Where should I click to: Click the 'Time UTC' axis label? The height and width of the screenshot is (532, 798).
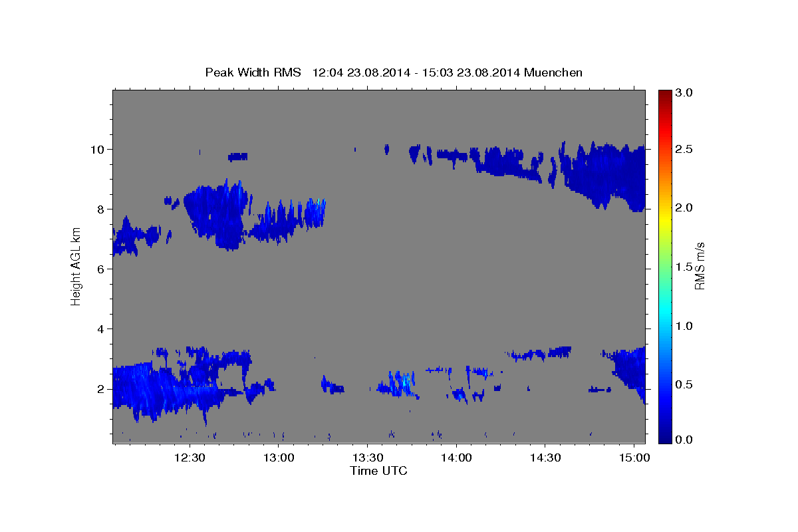(x=378, y=471)
